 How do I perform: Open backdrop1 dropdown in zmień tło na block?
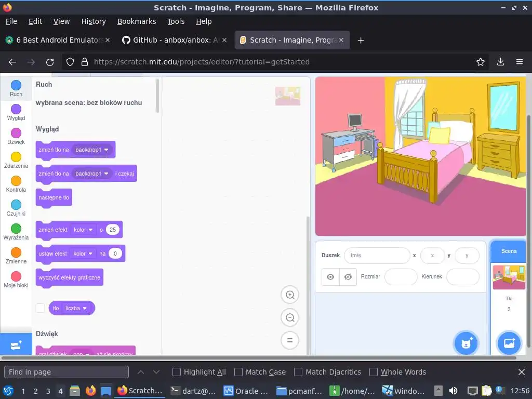click(92, 150)
